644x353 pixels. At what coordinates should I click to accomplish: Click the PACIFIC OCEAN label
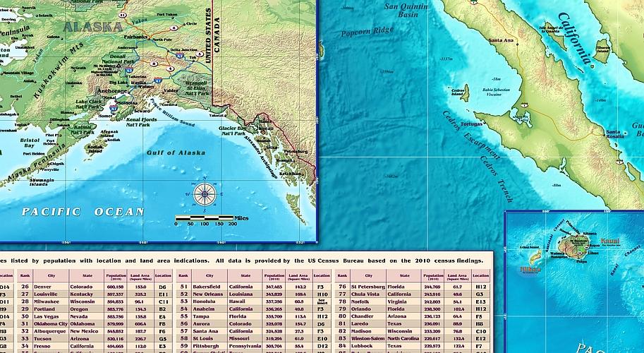coord(83,212)
